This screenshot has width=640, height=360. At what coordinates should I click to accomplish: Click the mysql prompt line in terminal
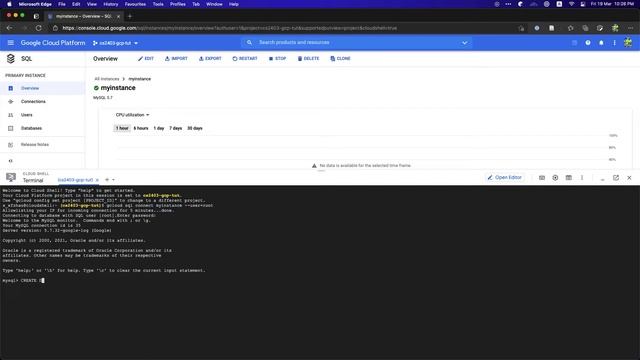tap(23, 280)
